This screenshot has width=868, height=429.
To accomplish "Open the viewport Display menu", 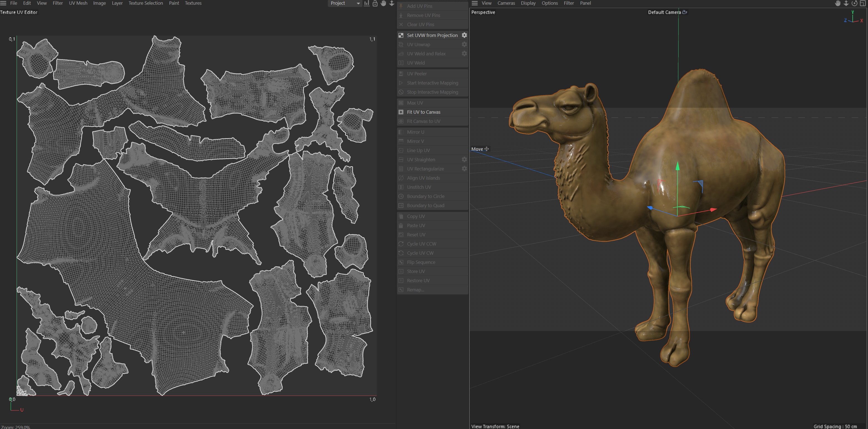I will pyautogui.click(x=528, y=3).
